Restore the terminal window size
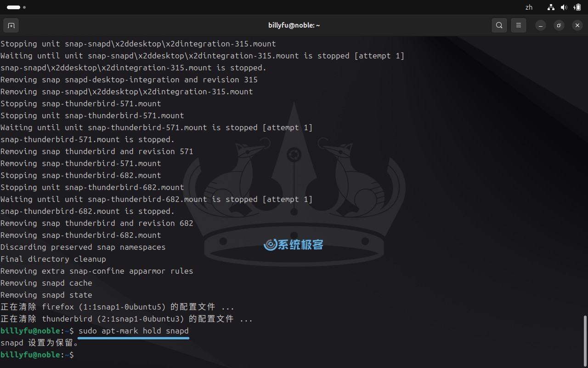Viewport: 588px width, 368px height. [x=559, y=25]
